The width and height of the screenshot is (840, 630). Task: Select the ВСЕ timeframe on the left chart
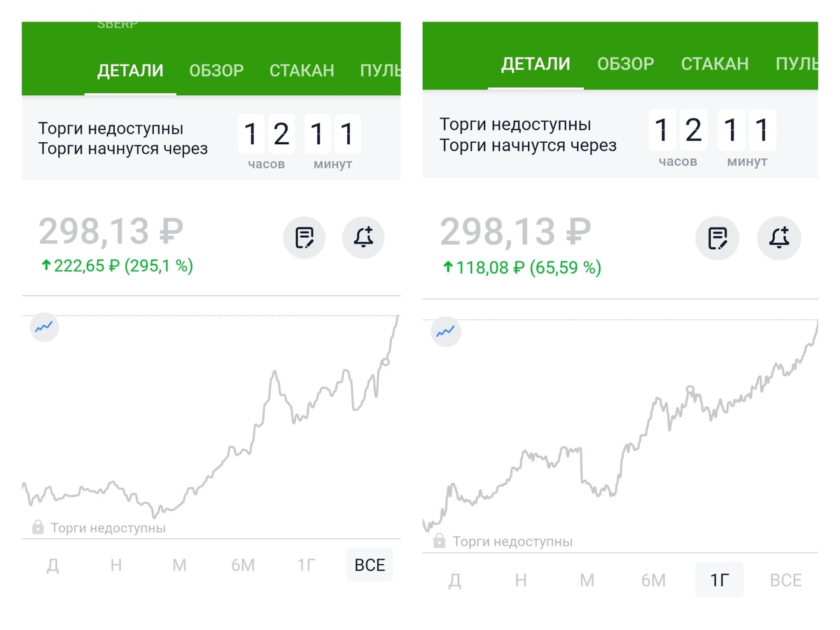pos(369,564)
